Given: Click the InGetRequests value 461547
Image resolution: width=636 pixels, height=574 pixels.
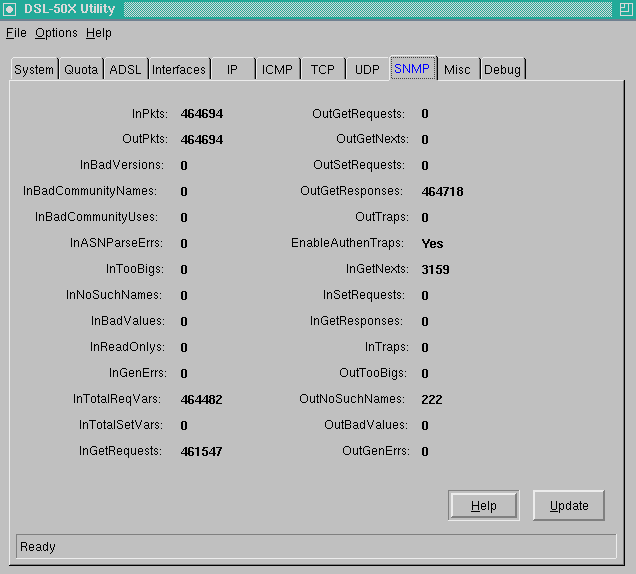Looking at the screenshot, I should coord(201,451).
